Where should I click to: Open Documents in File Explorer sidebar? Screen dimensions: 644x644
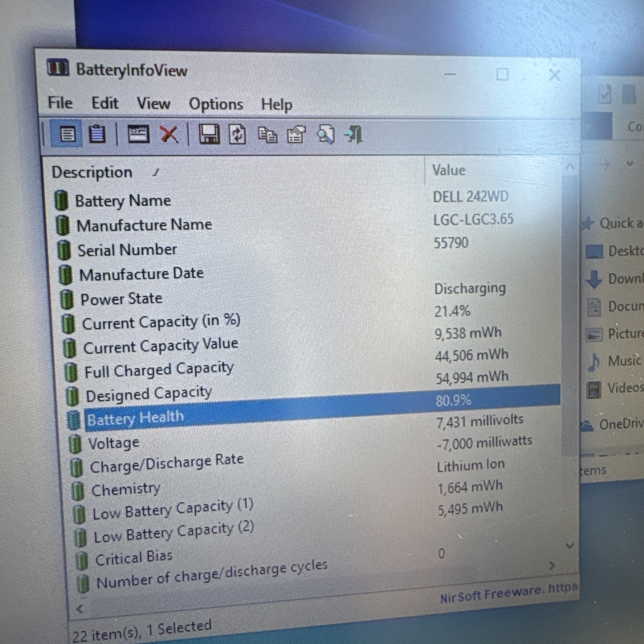[615, 307]
